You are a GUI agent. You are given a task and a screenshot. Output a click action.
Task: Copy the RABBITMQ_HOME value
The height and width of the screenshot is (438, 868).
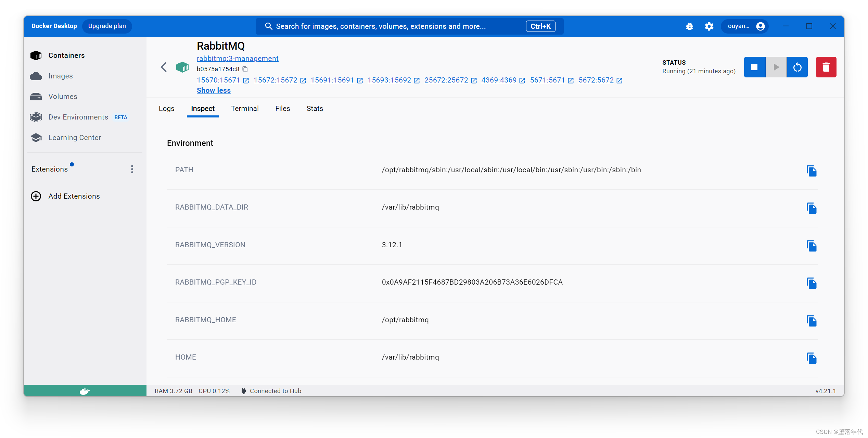click(812, 321)
